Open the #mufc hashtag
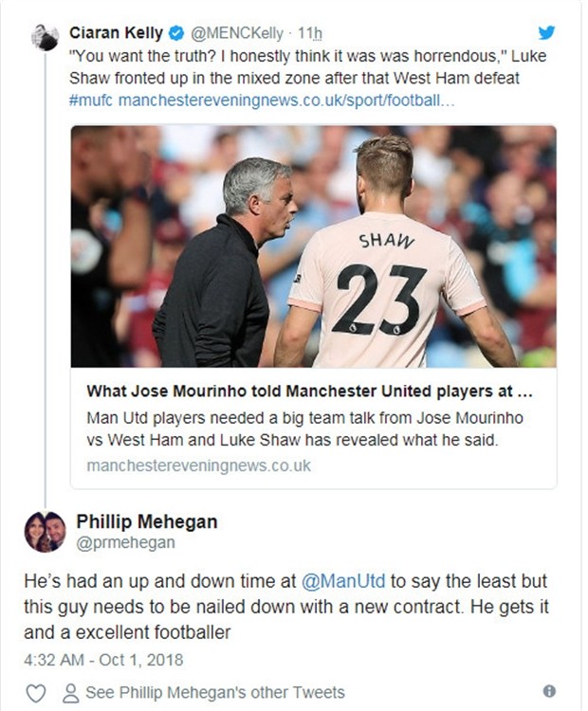588x711 pixels. click(92, 100)
